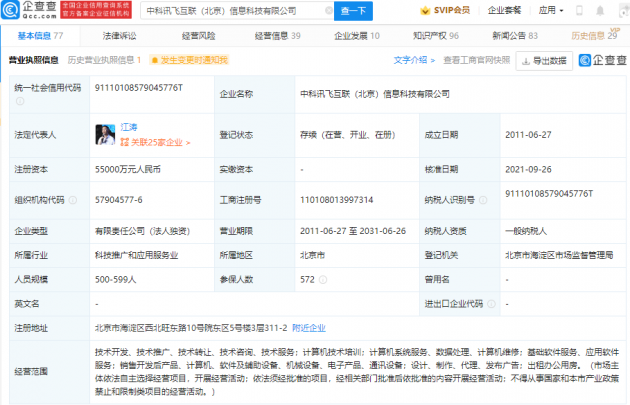Image resolution: width=630 pixels, height=405 pixels.
Task: Open the 知识产权 96 tab
Action: pos(436,36)
